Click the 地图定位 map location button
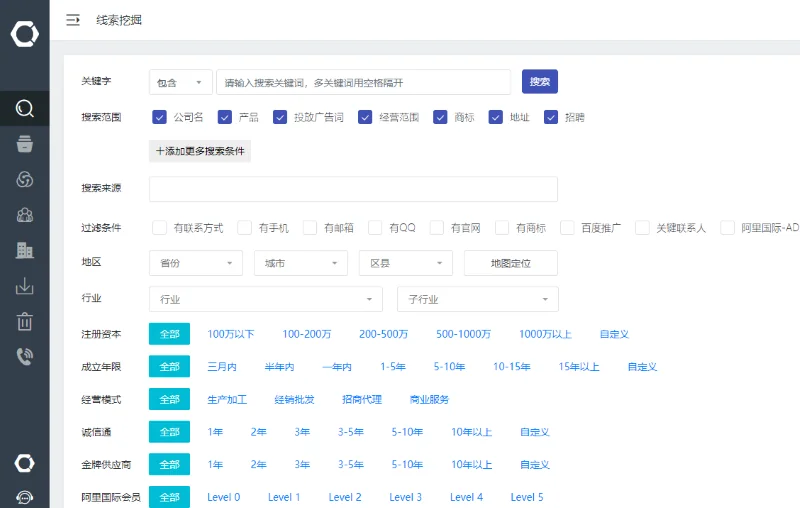Image resolution: width=800 pixels, height=508 pixels. pyautogui.click(x=511, y=263)
